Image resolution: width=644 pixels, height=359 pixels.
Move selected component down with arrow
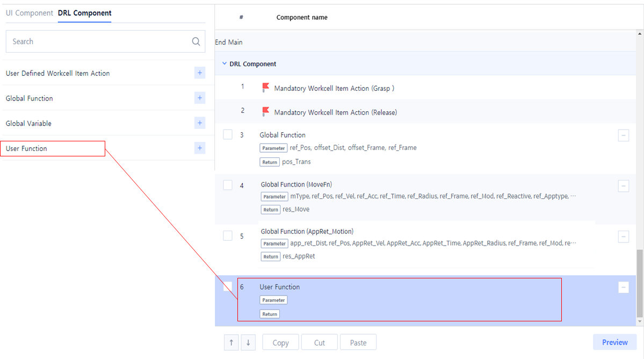[248, 342]
